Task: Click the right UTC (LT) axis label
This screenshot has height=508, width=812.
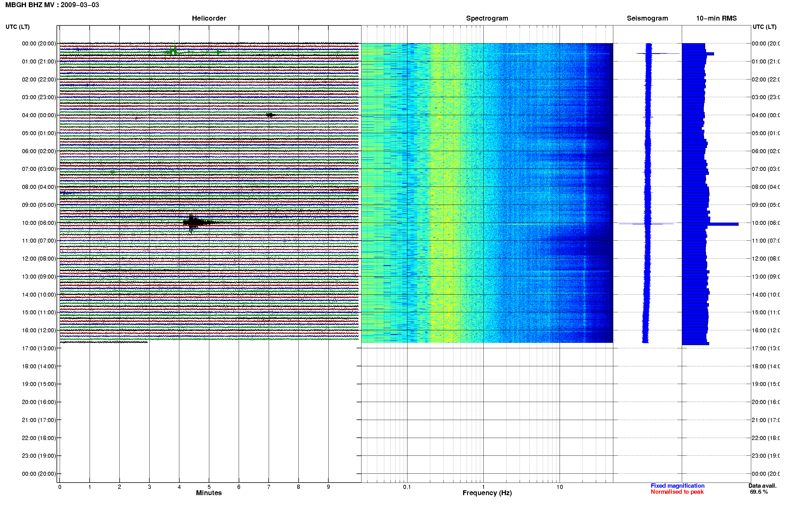Action: 764,27
